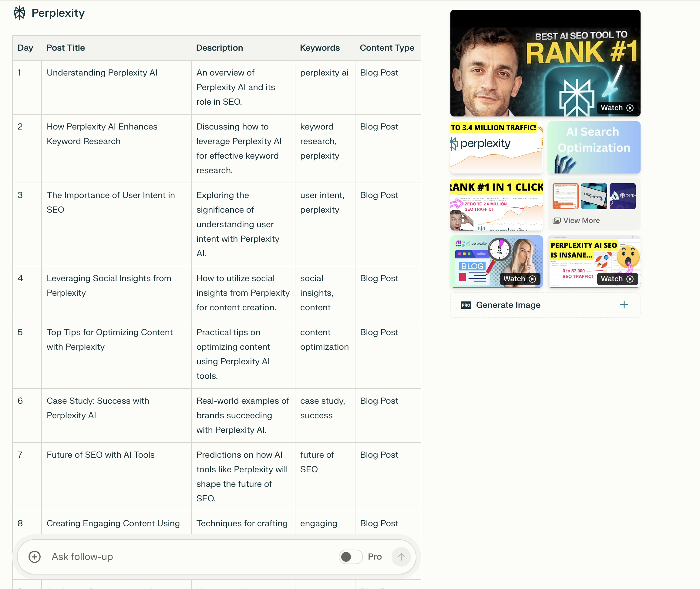The height and width of the screenshot is (589, 700).
Task: Click the PRO badge icon
Action: point(466,305)
